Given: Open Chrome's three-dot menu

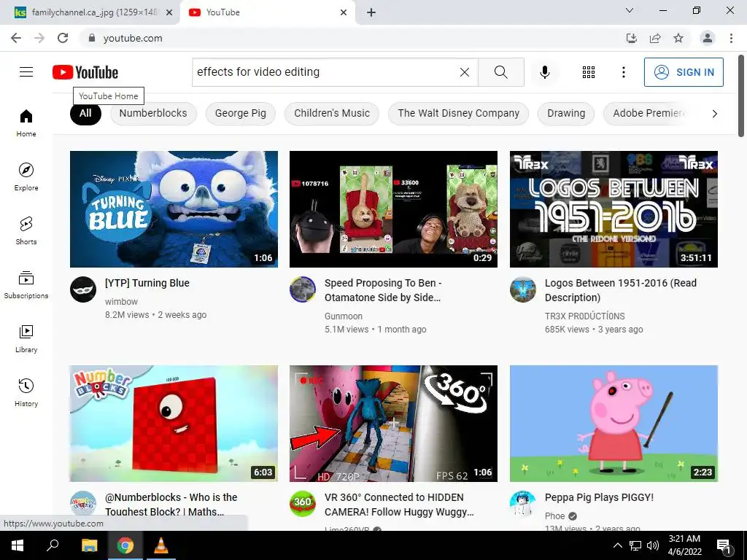Looking at the screenshot, I should pos(731,38).
